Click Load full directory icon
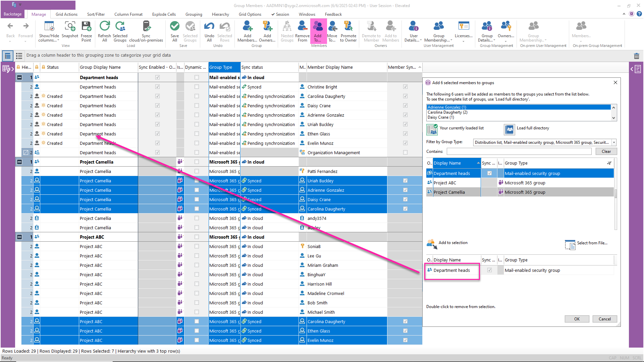 [x=509, y=129]
